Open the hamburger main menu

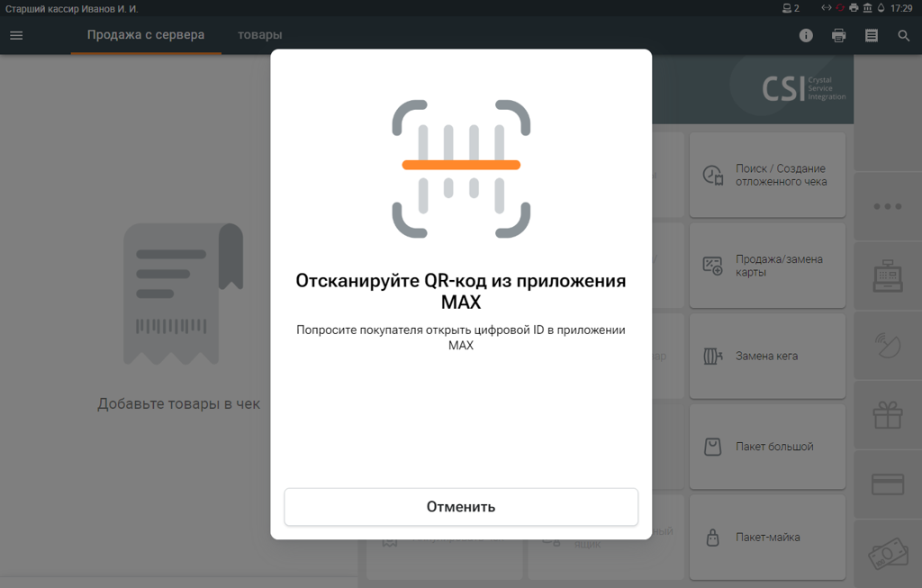point(16,36)
